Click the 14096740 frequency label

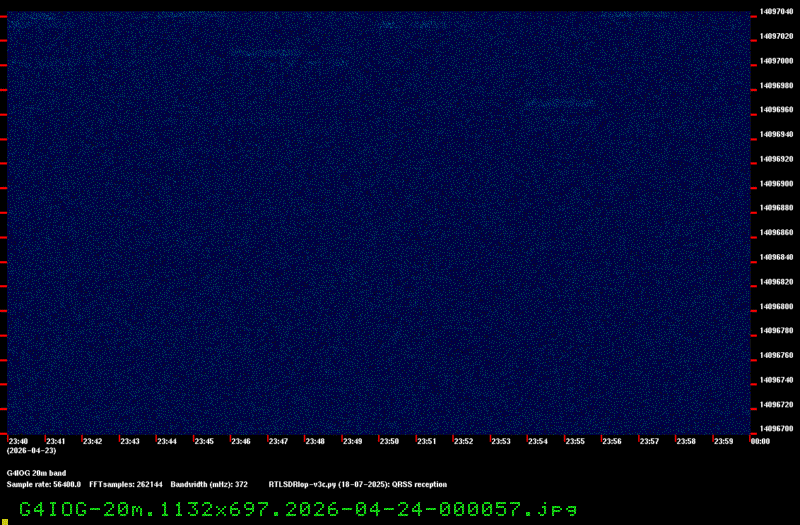pos(777,380)
